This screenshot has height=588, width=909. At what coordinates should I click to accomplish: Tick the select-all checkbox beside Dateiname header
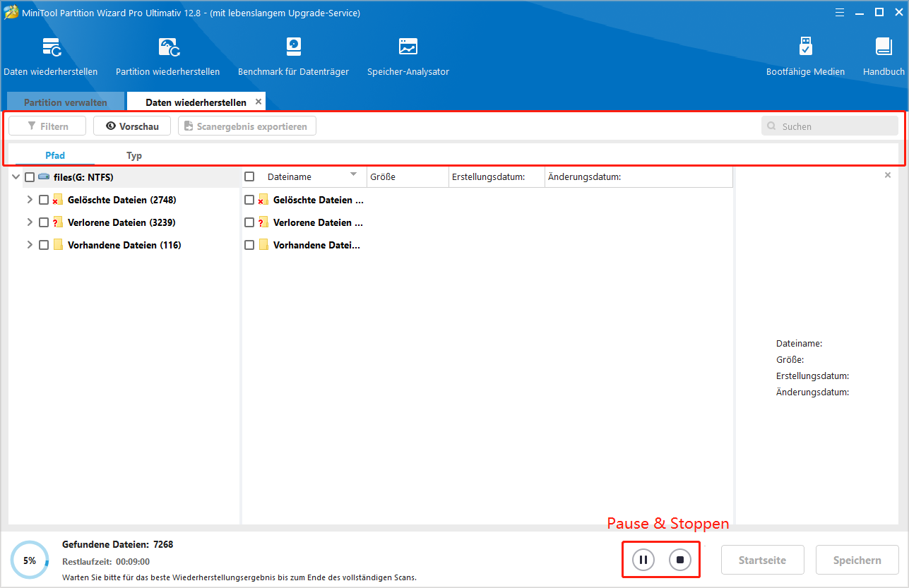(249, 176)
